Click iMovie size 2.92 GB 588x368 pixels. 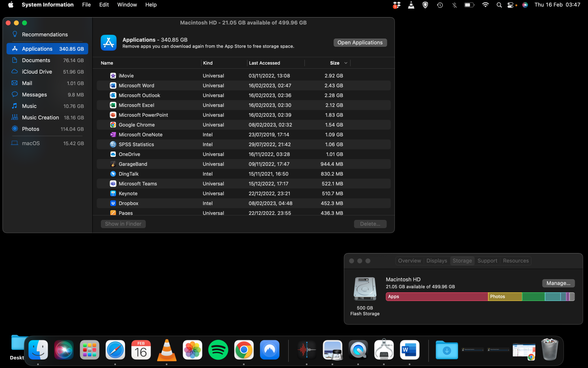coord(334,76)
